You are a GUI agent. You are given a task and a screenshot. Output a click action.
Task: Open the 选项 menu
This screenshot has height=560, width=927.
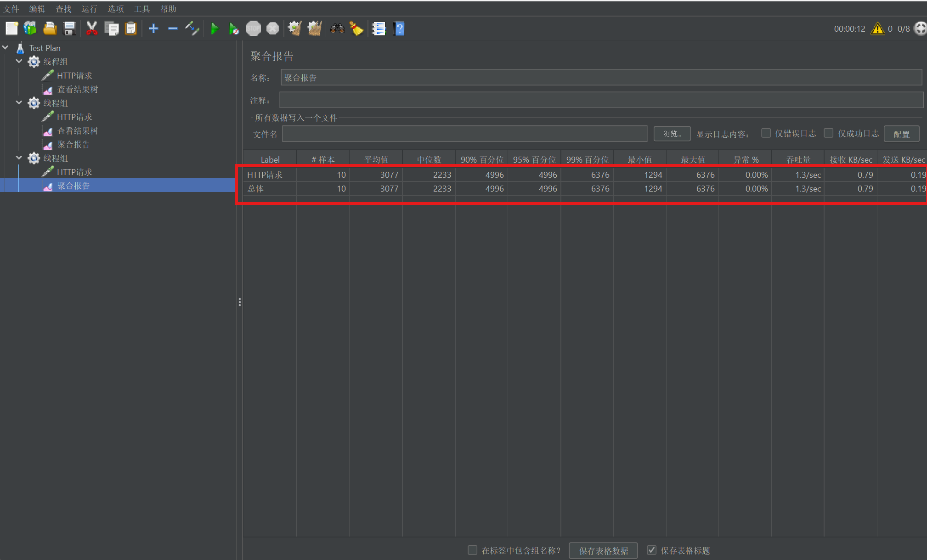click(115, 9)
